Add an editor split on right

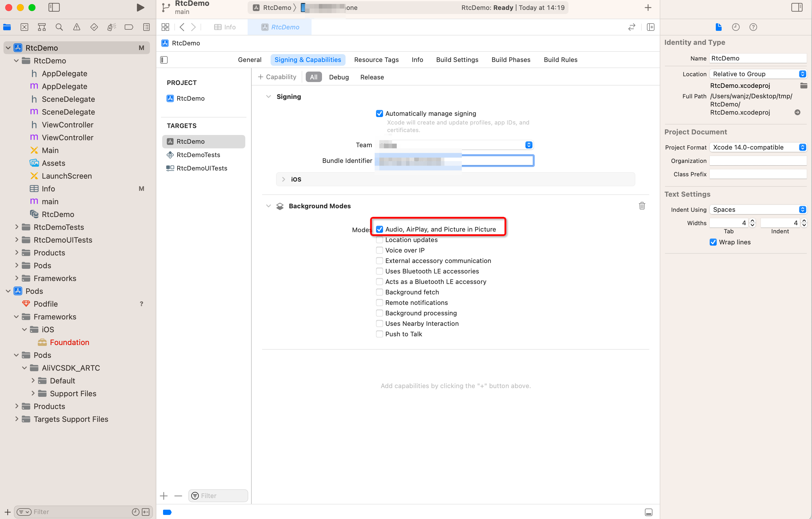click(650, 27)
